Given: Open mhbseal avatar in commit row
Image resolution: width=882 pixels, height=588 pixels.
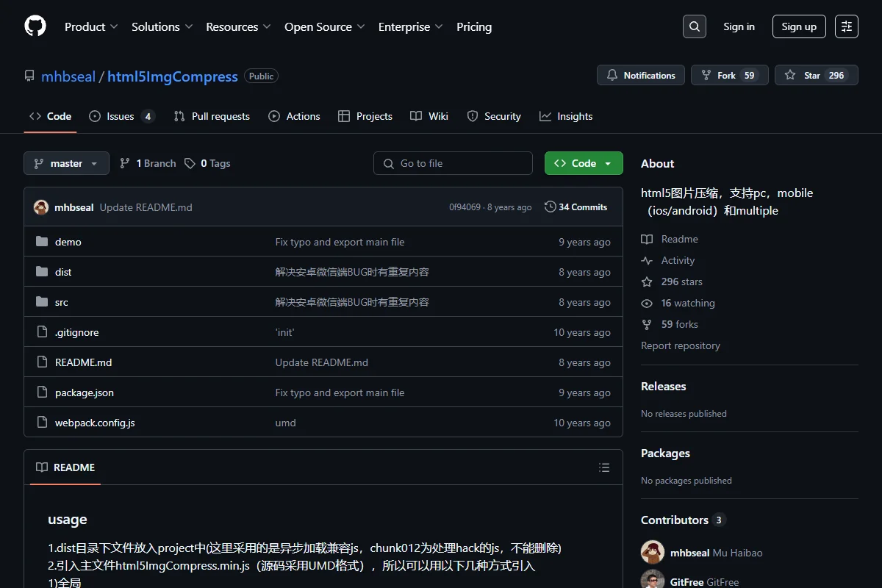Looking at the screenshot, I should [x=41, y=207].
